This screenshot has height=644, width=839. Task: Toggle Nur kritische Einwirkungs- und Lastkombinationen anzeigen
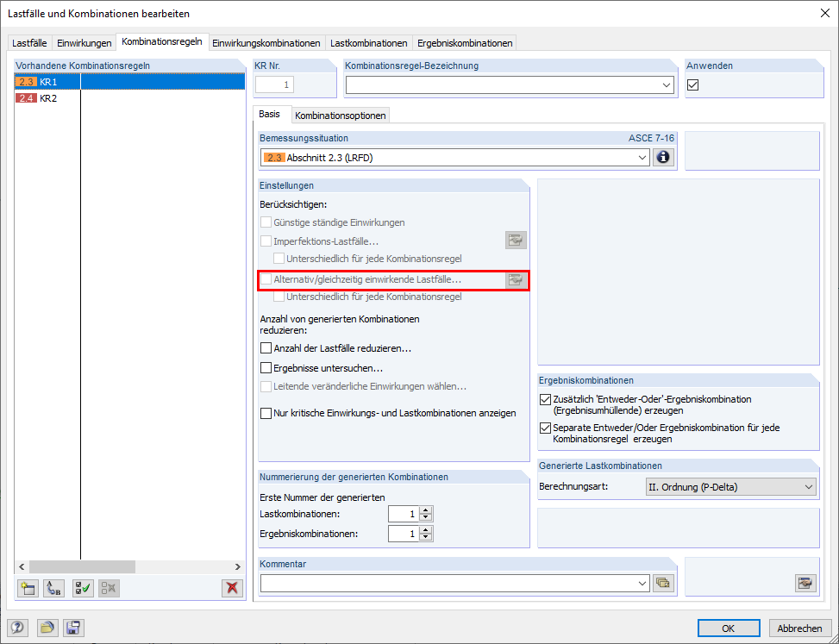pos(266,413)
